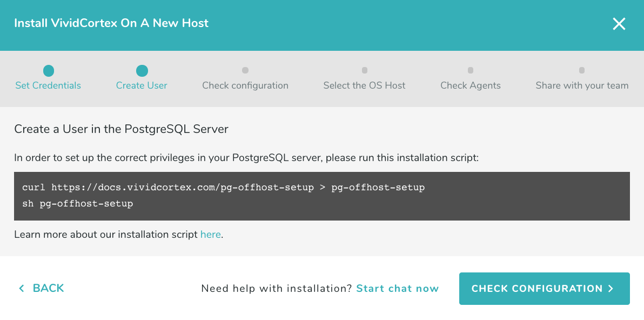Click the Create User progress dot
The image size is (644, 320).
[142, 70]
